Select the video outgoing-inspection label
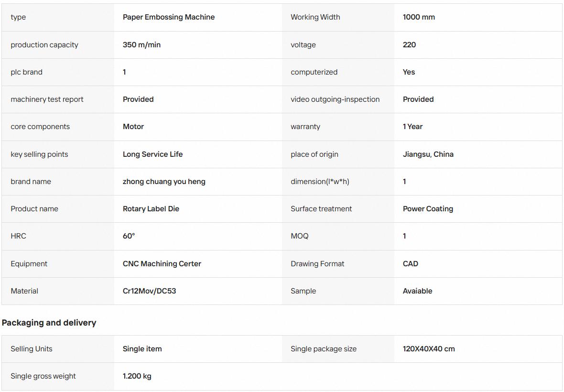This screenshot has width=564, height=392. pyautogui.click(x=335, y=99)
